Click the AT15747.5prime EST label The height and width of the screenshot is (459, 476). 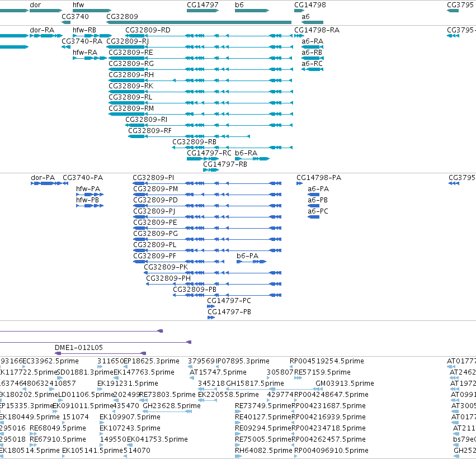pos(218,372)
